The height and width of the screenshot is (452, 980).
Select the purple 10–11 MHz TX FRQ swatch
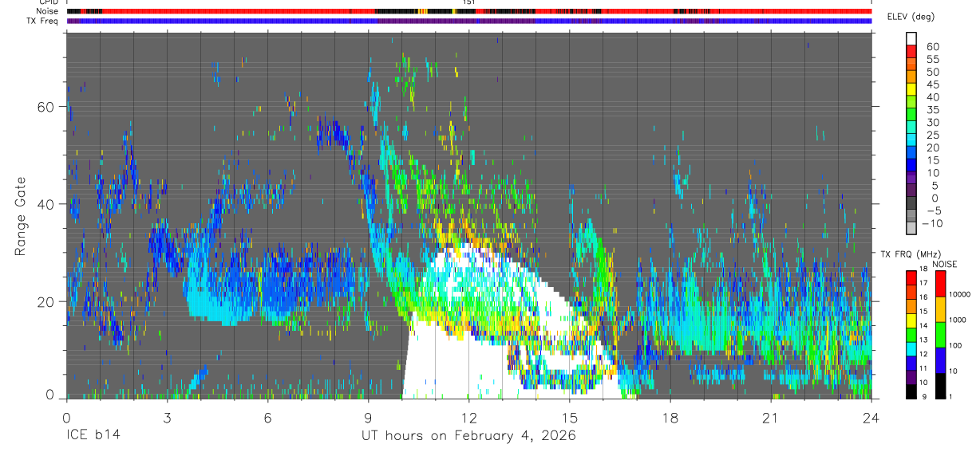click(911, 378)
